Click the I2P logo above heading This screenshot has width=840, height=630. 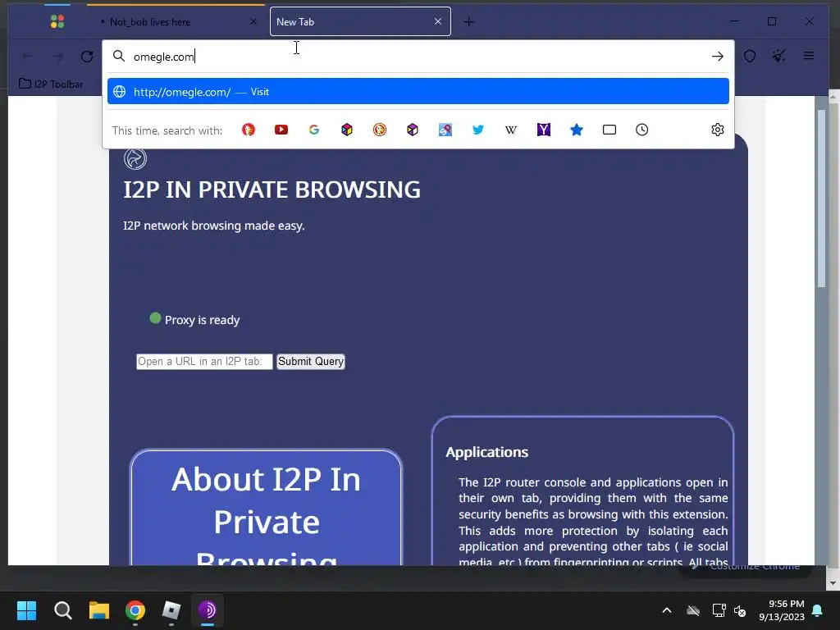click(x=135, y=158)
